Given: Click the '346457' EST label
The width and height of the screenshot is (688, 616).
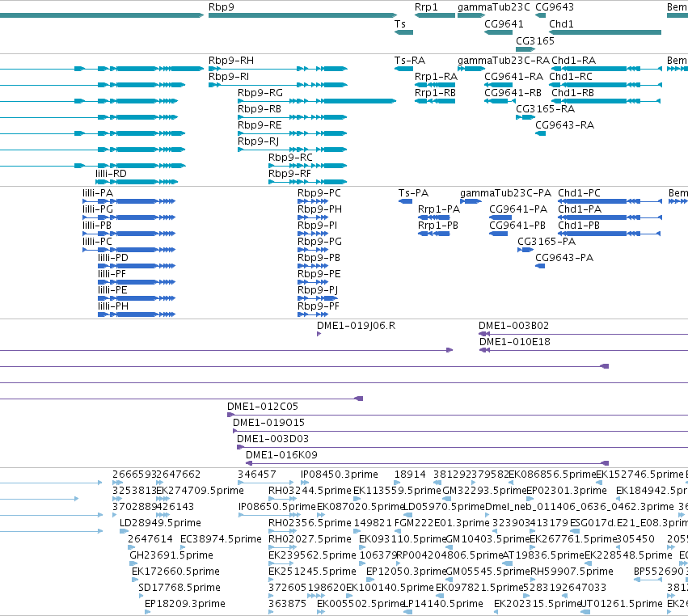Looking at the screenshot, I should pyautogui.click(x=256, y=475).
